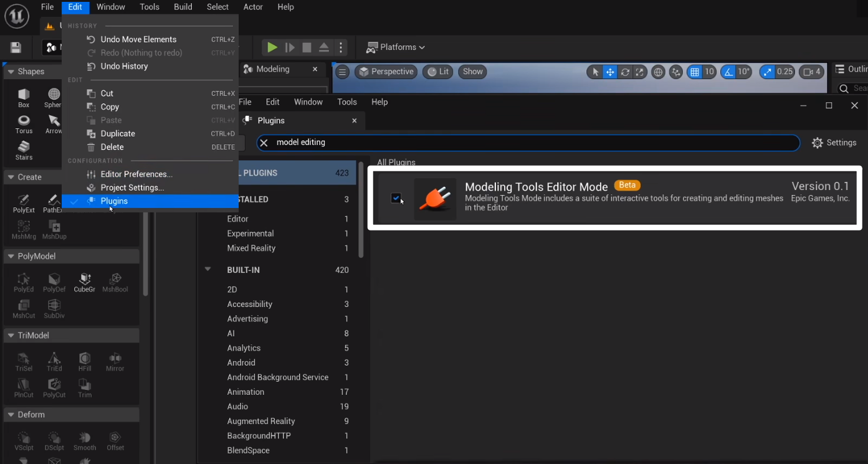Image resolution: width=868 pixels, height=464 pixels.
Task: Click the Stop simulation button
Action: coord(307,47)
